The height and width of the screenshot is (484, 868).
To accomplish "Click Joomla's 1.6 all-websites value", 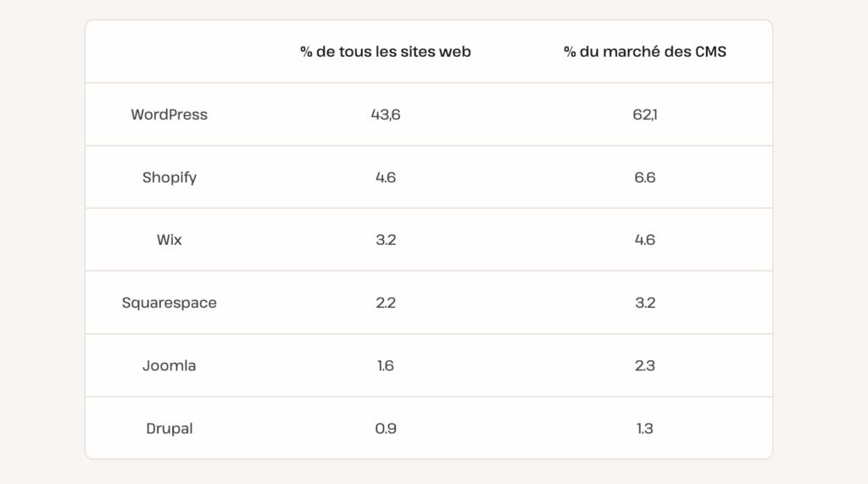I will click(386, 365).
